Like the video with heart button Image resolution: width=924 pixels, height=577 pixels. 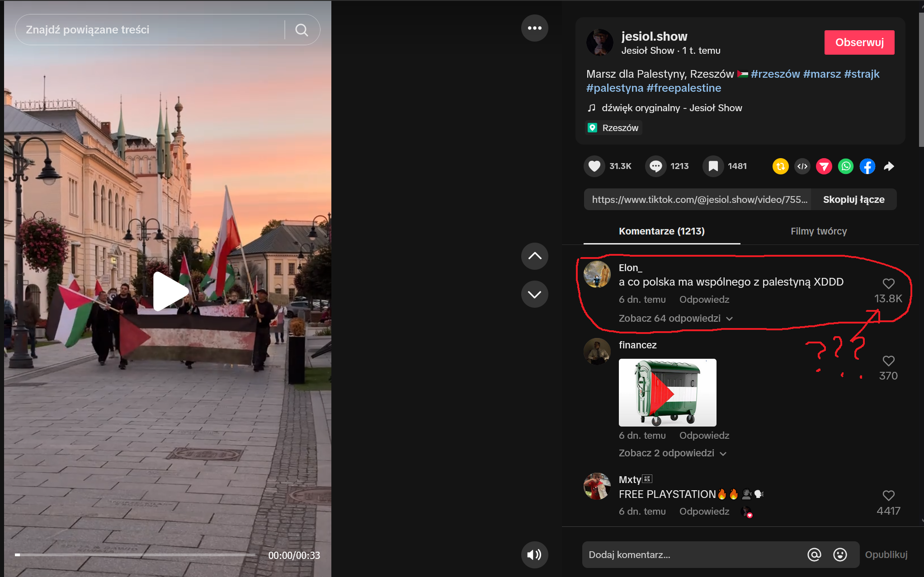(x=594, y=166)
